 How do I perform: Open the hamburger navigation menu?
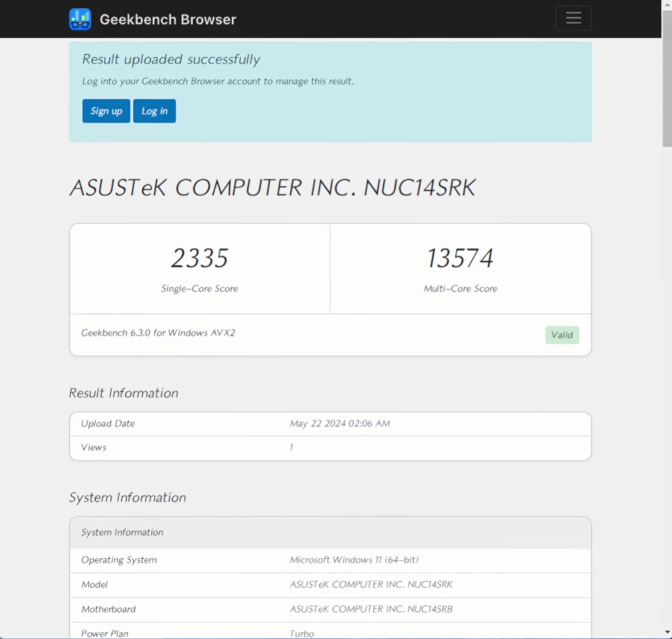(x=573, y=18)
